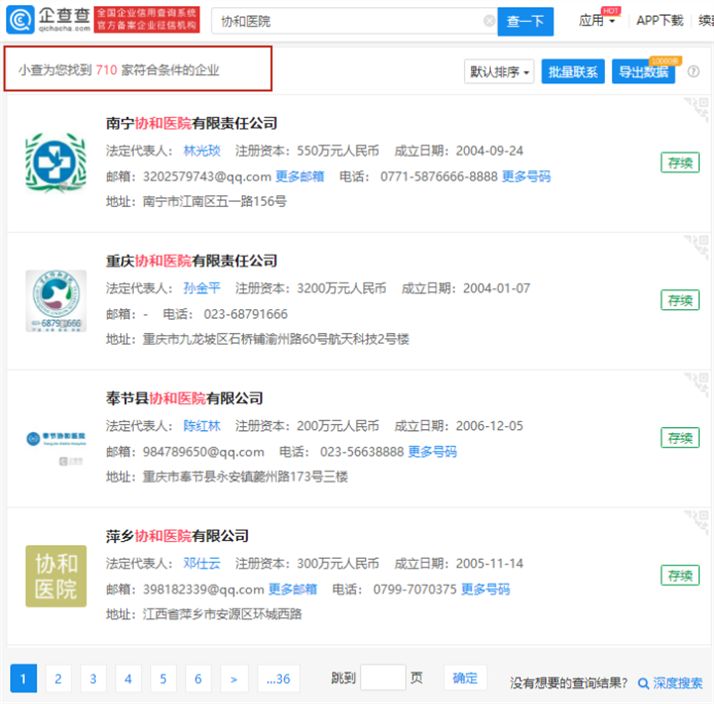
Task: Open Nanning Xiehe Hospital company logo
Action: 56,162
